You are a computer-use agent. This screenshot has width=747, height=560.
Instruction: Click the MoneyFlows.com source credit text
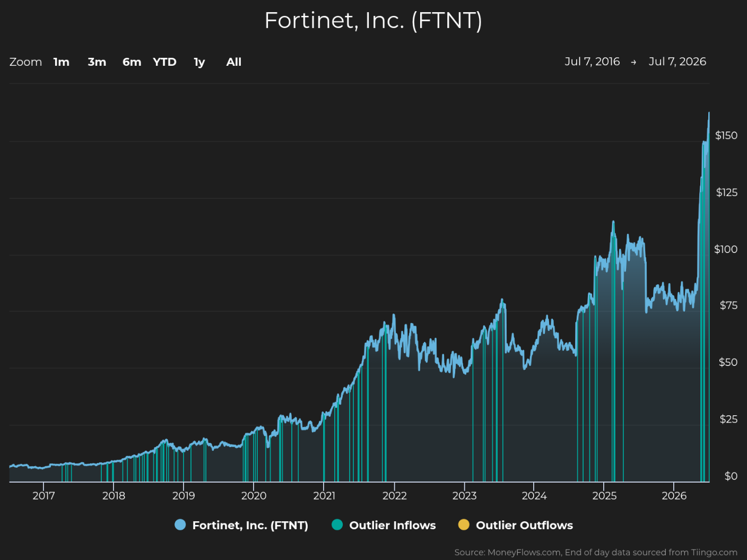(596, 553)
